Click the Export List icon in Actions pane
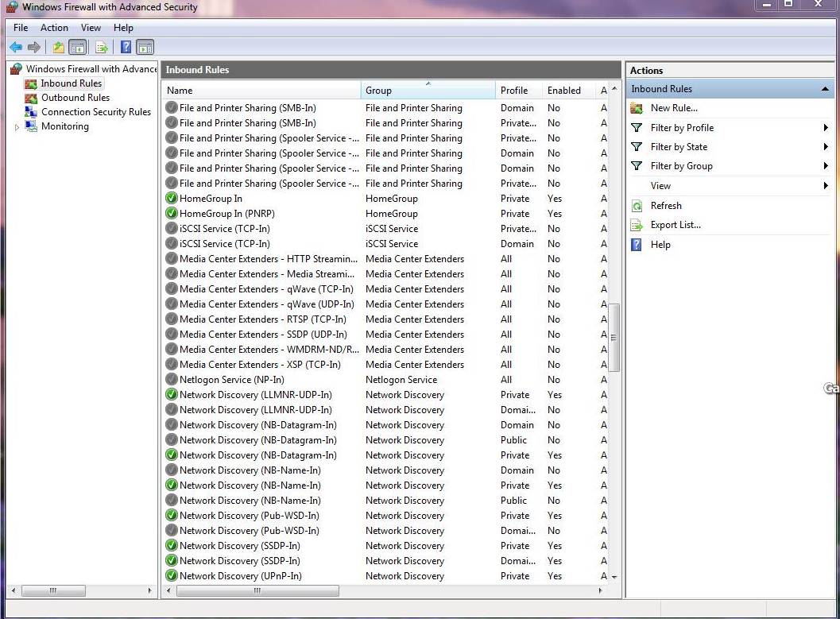Image resolution: width=840 pixels, height=619 pixels. (637, 226)
